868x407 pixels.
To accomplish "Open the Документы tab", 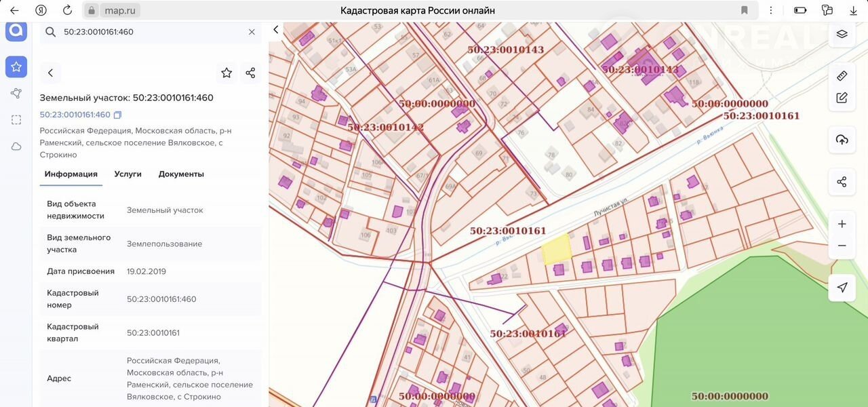I will point(181,174).
